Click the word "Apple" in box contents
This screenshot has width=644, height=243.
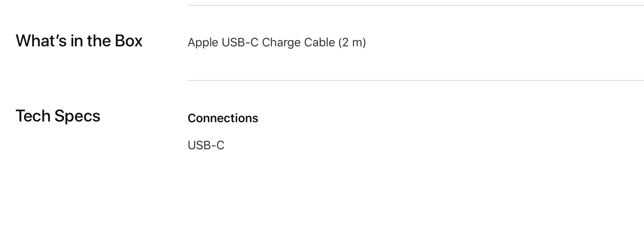pos(203,42)
